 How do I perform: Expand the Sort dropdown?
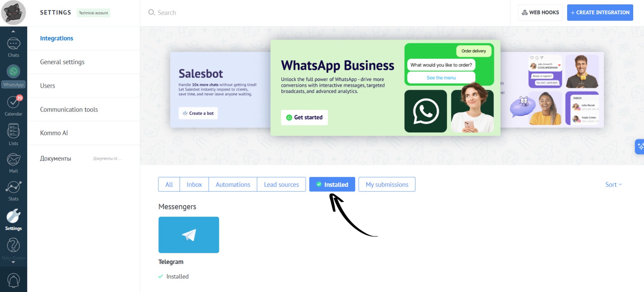click(613, 184)
